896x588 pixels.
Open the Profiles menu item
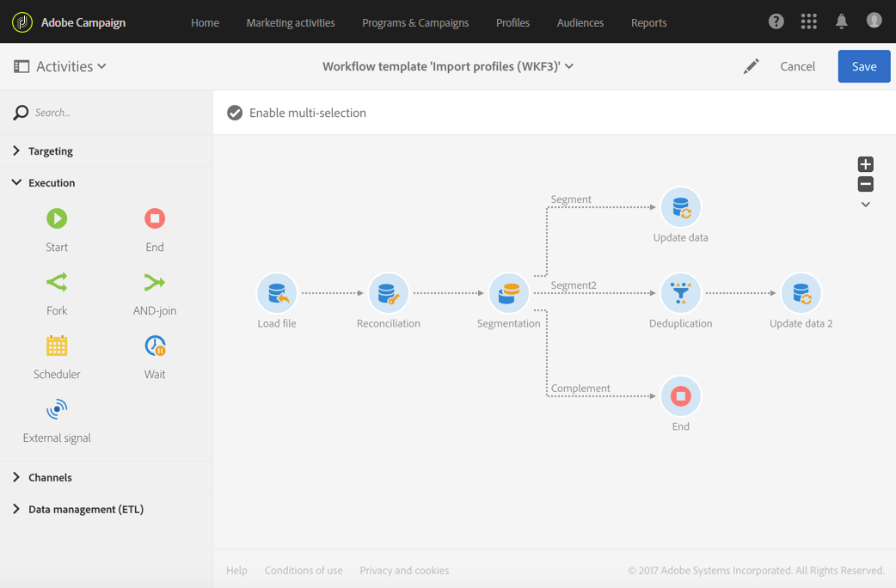(x=512, y=23)
